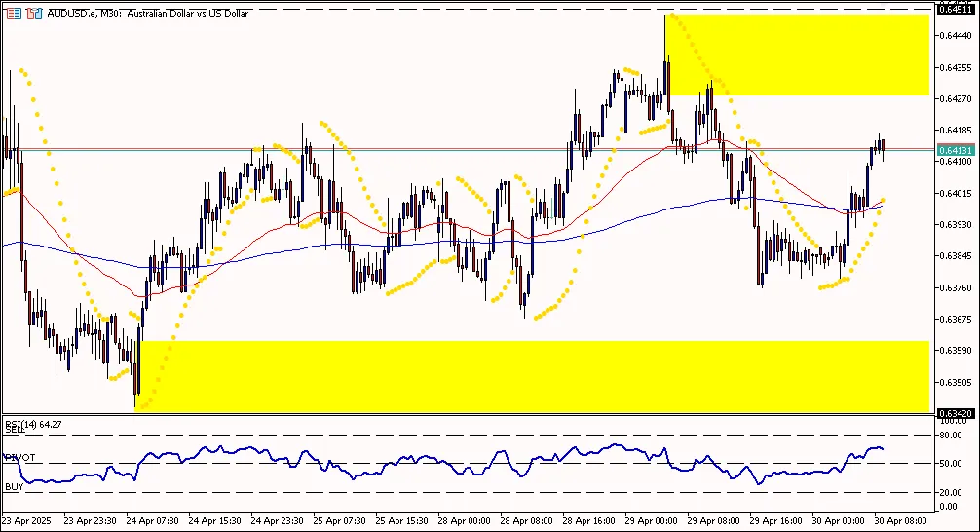Click the PIVOT level label
Screen dimensions: 980x532
(x=20, y=458)
